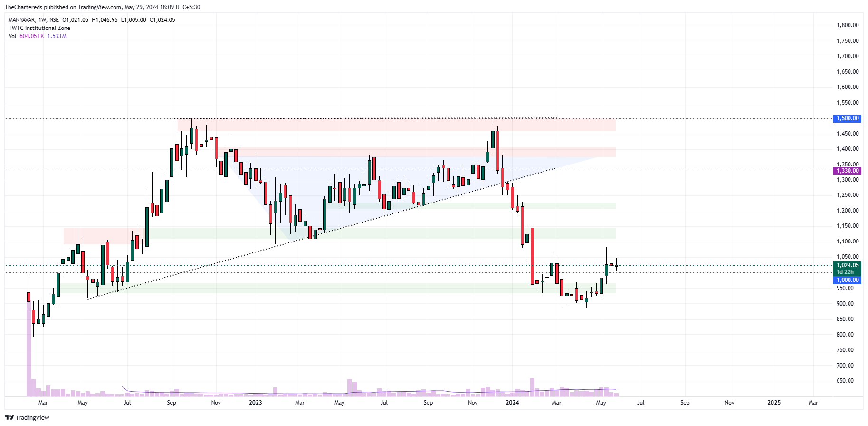Click the 1,400.00 price axis label

tap(848, 149)
